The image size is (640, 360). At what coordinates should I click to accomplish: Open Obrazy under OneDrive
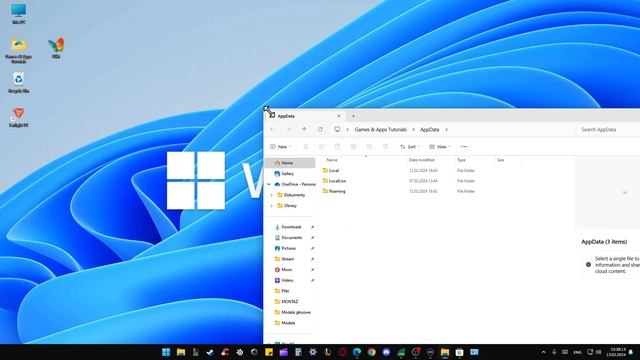click(287, 206)
